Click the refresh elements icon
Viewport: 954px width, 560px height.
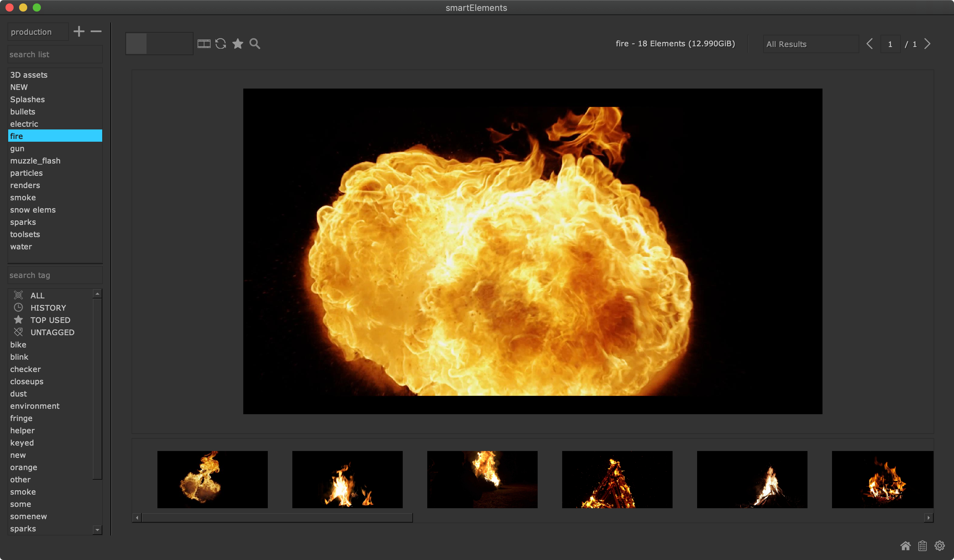click(x=221, y=44)
